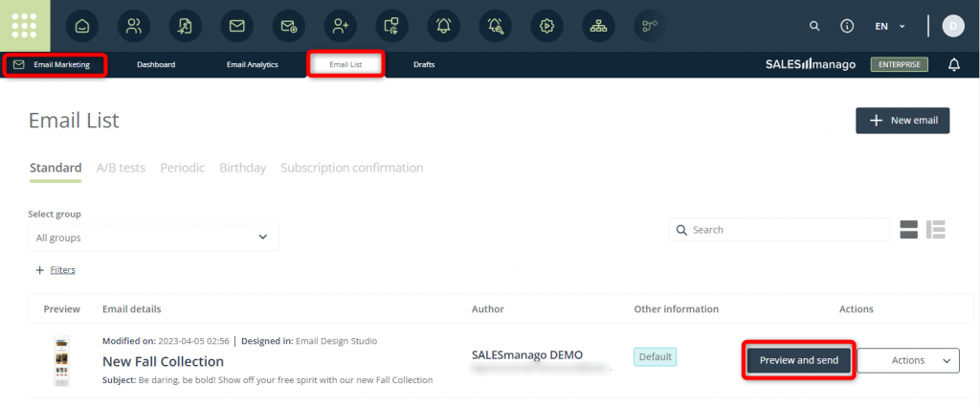Open the screen cursor web icon
Viewport: 980px width, 410px height.
pos(391,26)
